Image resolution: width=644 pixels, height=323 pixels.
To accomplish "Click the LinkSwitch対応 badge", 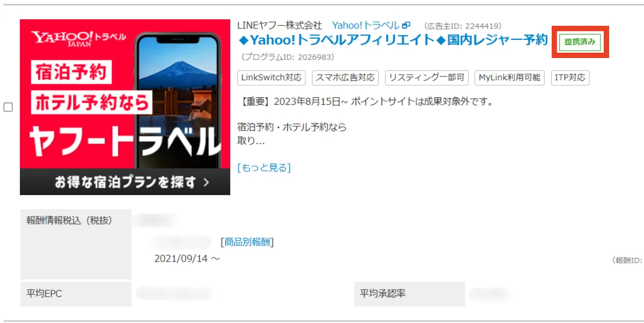I will tap(271, 78).
